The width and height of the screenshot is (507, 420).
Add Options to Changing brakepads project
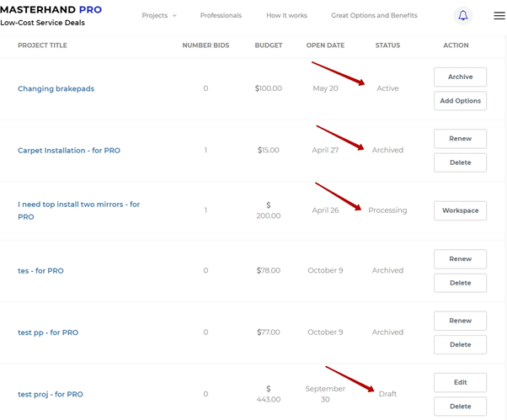(460, 101)
